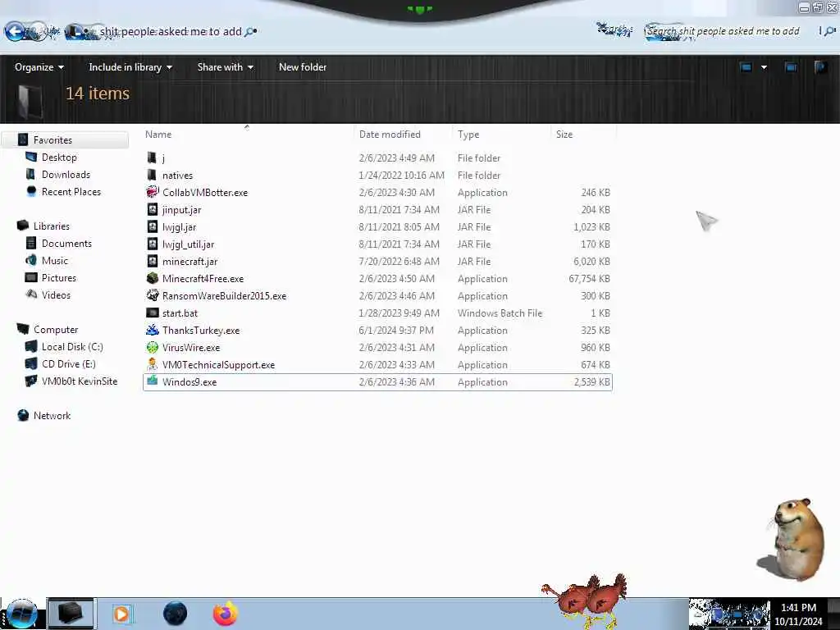Open the Documents library
This screenshot has width=840, height=630.
[66, 243]
